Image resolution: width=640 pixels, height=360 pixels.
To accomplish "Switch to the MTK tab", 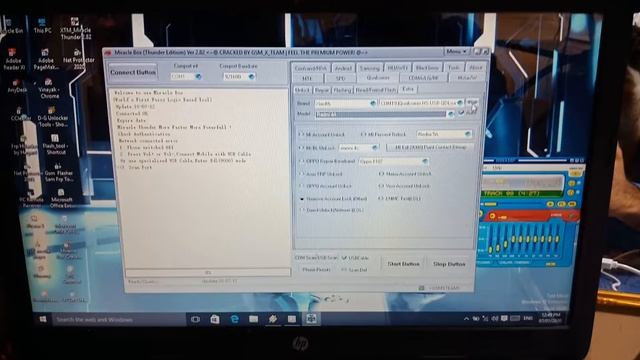I will click(307, 78).
